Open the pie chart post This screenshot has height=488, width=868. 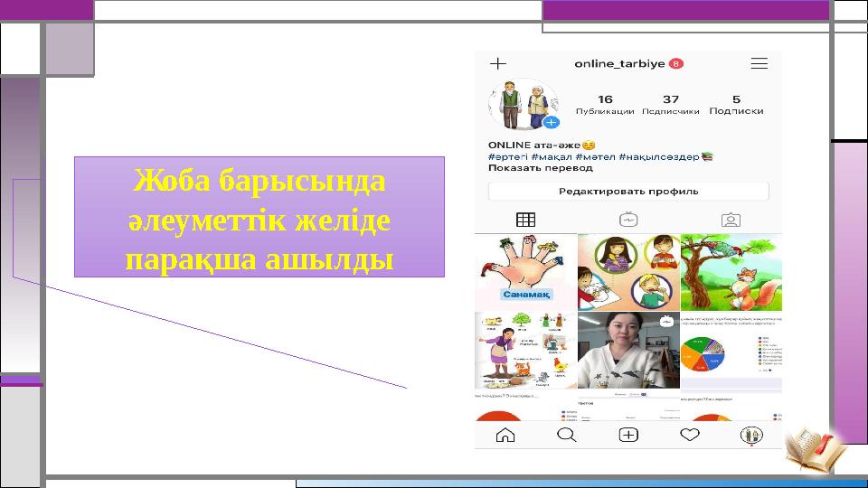(731, 351)
